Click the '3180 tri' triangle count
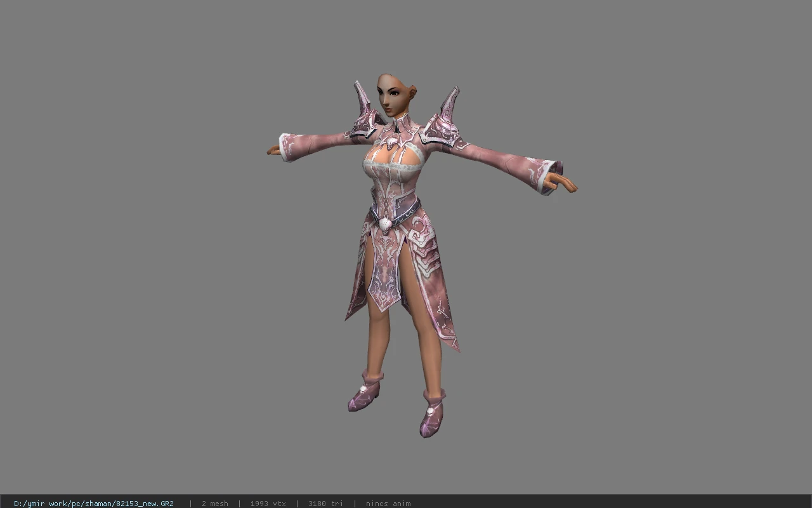The image size is (812, 508). [325, 504]
